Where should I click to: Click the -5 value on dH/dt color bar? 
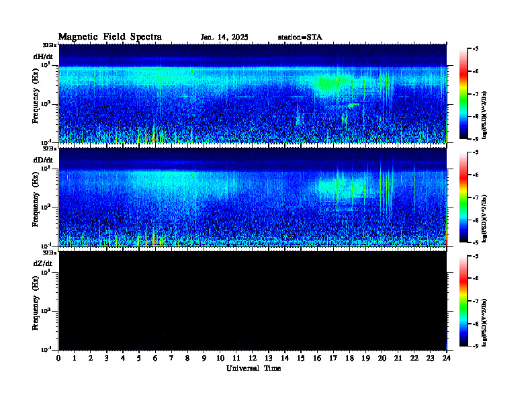click(476, 49)
